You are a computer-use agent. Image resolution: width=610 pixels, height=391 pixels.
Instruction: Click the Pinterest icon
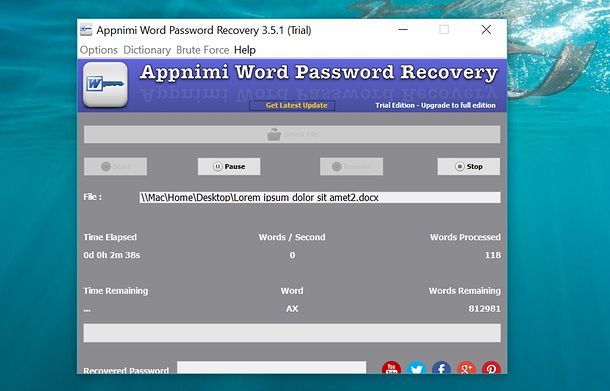(x=491, y=368)
